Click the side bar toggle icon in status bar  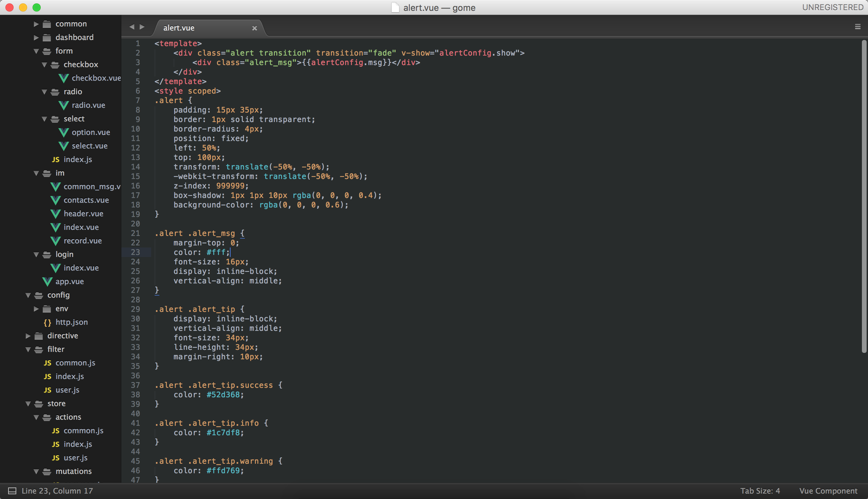[x=12, y=491]
